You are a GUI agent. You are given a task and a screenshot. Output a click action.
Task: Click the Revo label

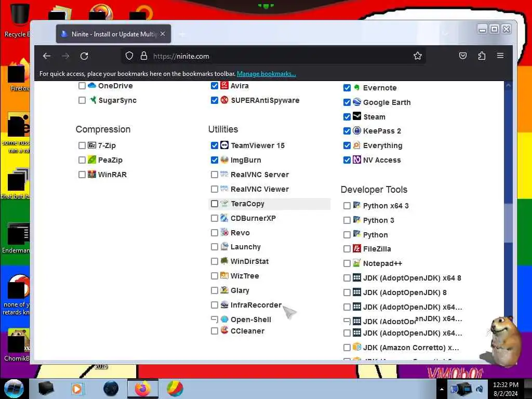coord(240,233)
